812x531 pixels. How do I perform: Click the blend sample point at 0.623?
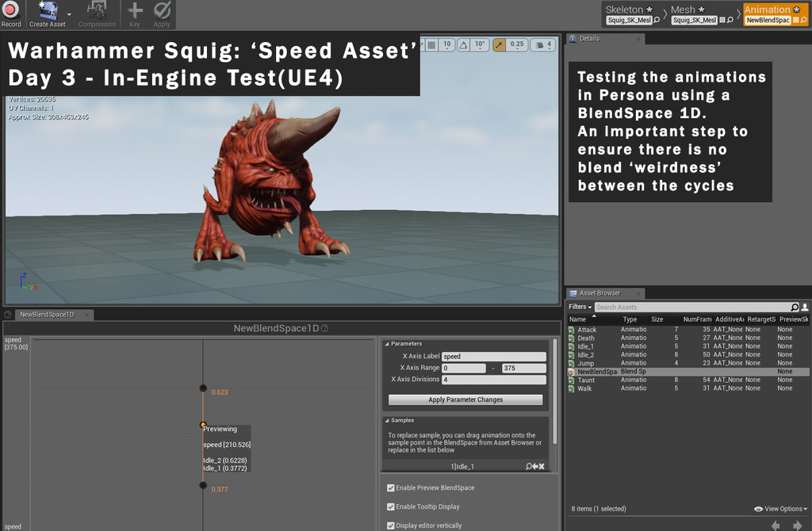[x=203, y=388]
